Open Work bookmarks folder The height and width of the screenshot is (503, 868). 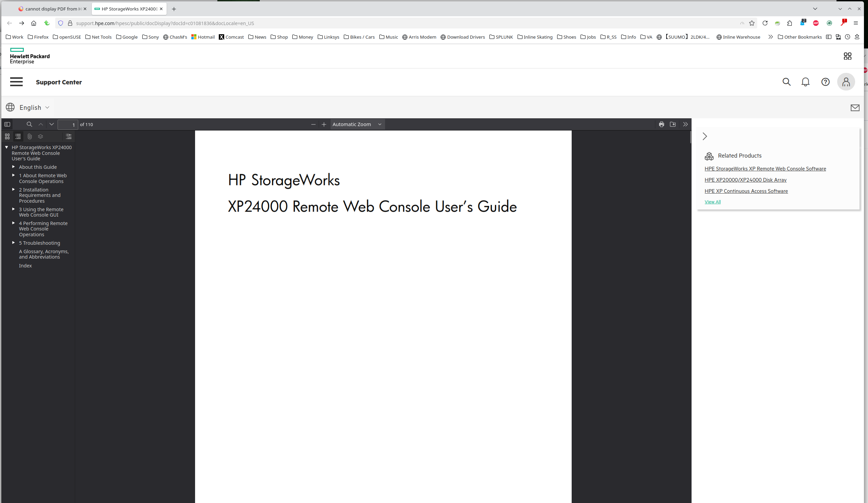(15, 37)
